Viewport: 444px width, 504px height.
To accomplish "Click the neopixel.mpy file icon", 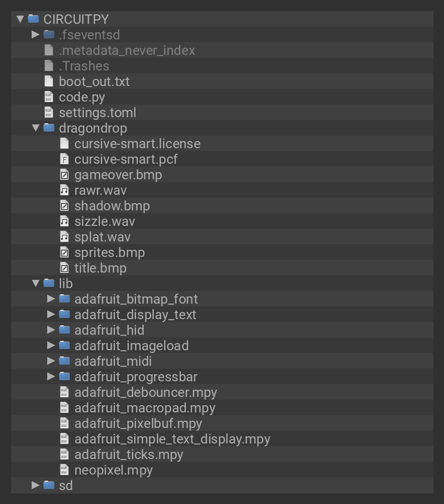I will tap(64, 470).
